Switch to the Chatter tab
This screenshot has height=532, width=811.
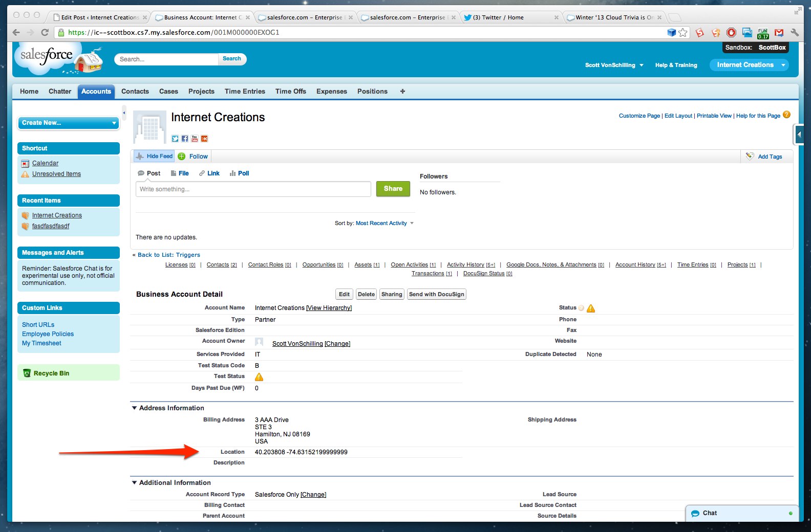pos(60,91)
